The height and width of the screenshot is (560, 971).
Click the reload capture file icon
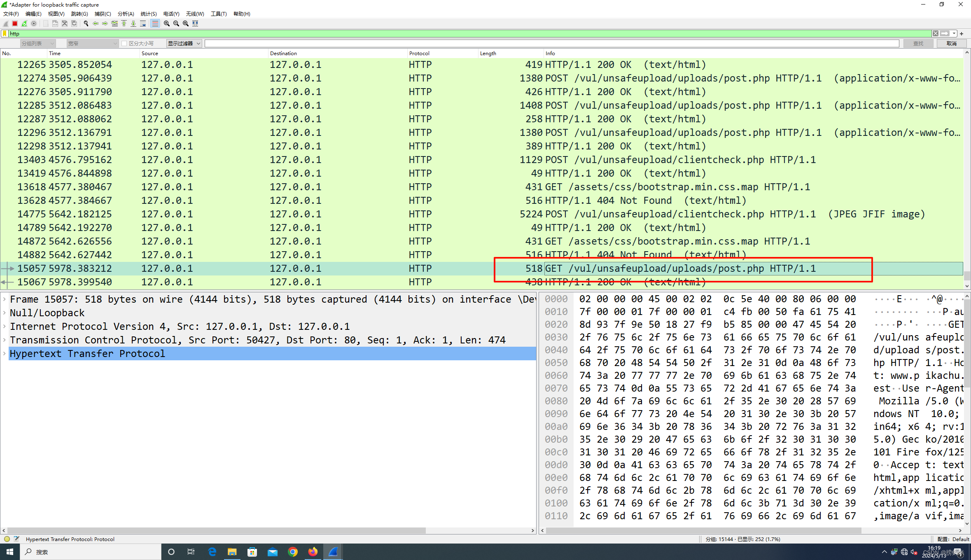(74, 23)
